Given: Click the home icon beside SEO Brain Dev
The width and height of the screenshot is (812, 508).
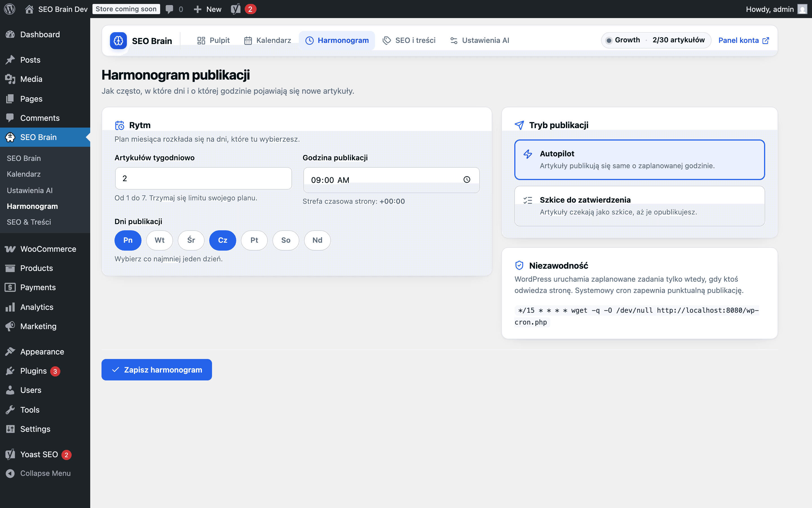Looking at the screenshot, I should tap(29, 9).
